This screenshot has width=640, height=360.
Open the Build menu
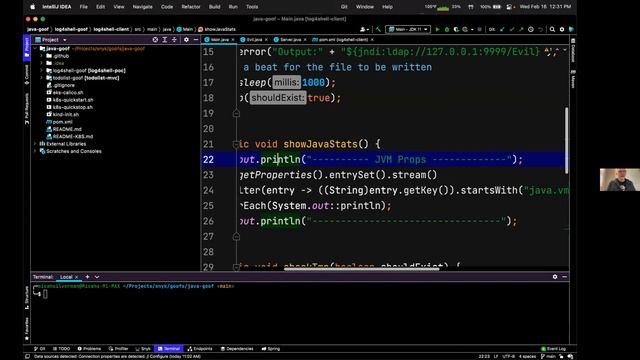(214, 7)
